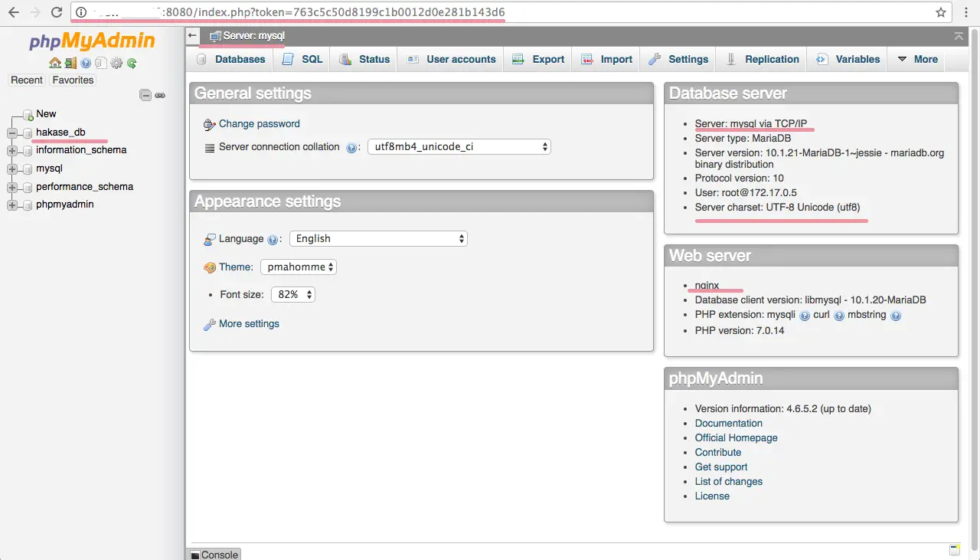
Task: Click Server: mysql in breadcrumb
Action: click(x=253, y=36)
